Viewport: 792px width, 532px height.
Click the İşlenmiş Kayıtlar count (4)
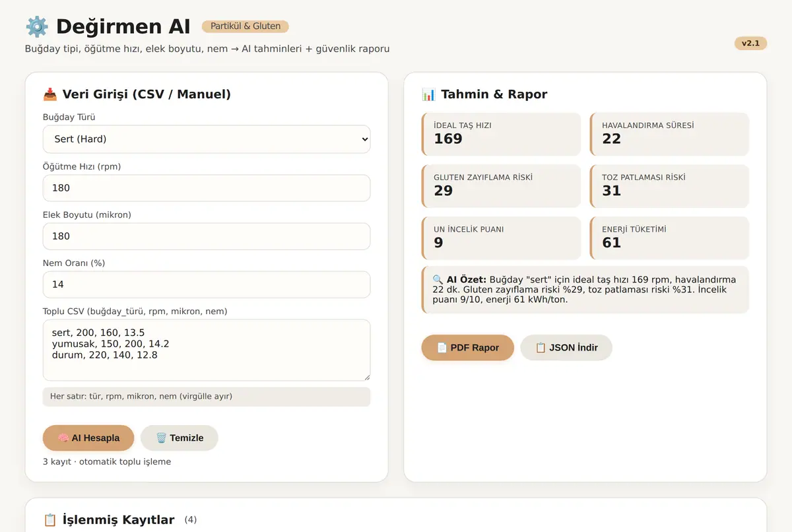click(x=191, y=520)
